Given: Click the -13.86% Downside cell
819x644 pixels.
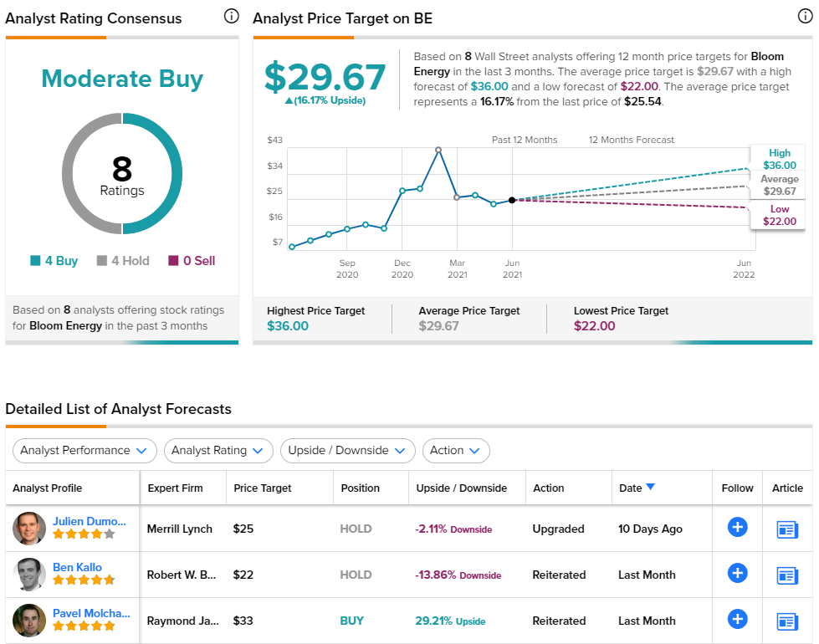Looking at the screenshot, I should pyautogui.click(x=458, y=575).
